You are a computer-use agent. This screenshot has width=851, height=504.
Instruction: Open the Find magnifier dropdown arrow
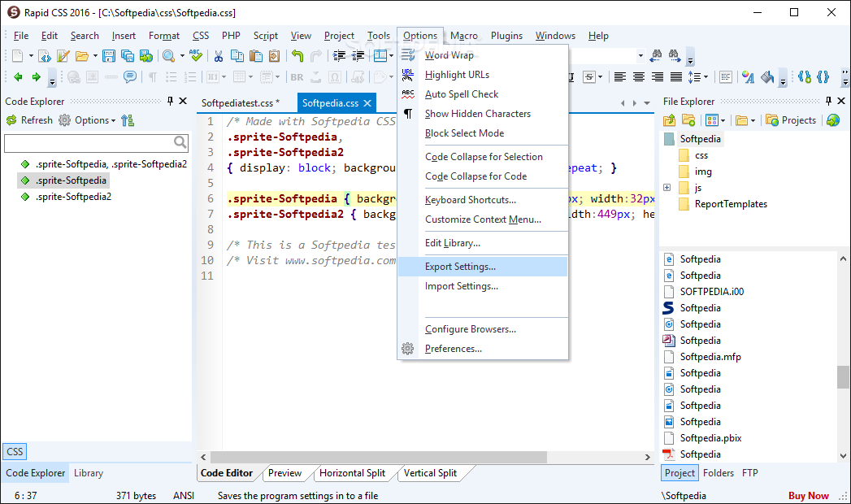pyautogui.click(x=182, y=56)
